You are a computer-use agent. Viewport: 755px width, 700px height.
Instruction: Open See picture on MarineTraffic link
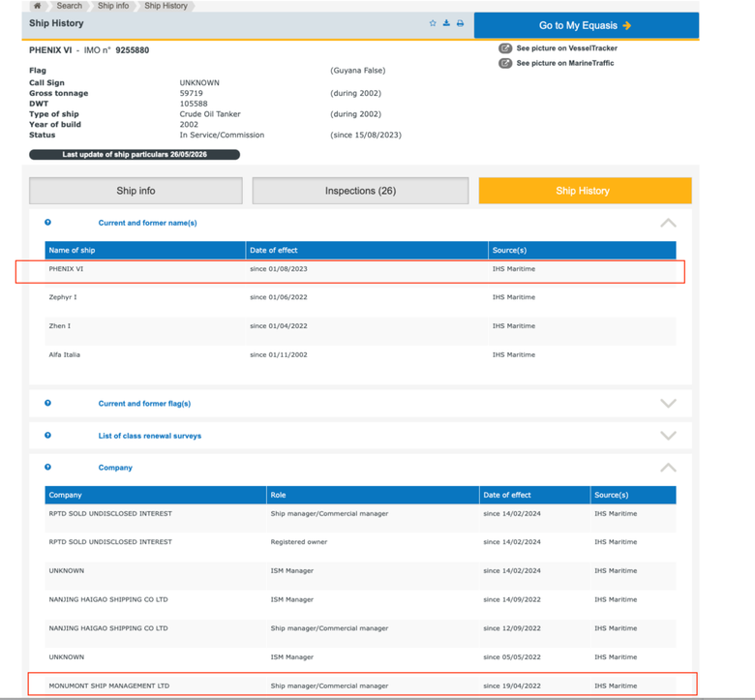click(565, 63)
